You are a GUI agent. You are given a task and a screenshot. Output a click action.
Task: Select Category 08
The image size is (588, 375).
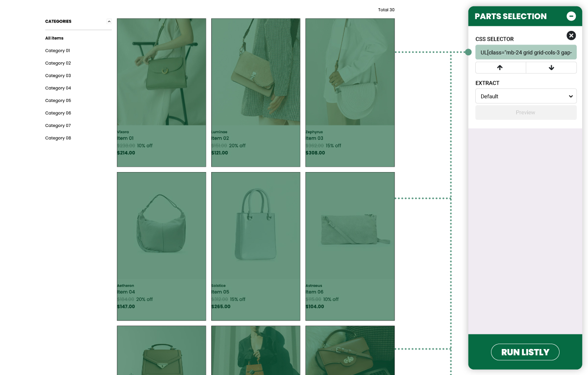coord(58,138)
